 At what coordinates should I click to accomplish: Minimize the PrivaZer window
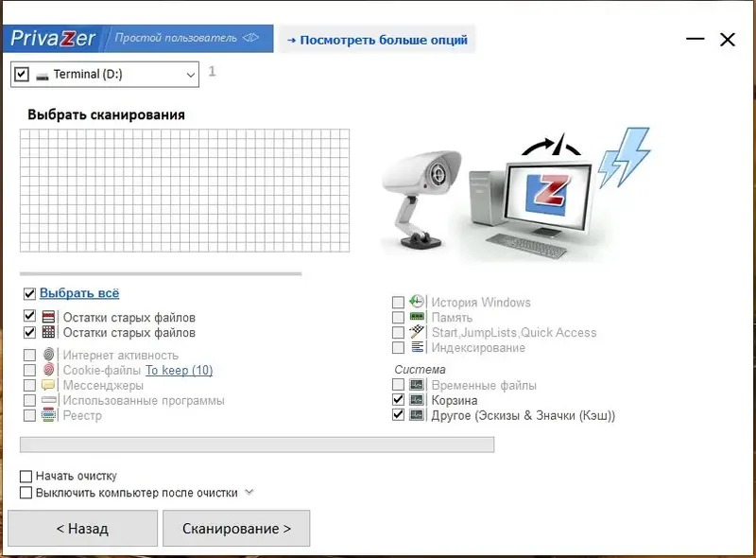click(x=696, y=39)
